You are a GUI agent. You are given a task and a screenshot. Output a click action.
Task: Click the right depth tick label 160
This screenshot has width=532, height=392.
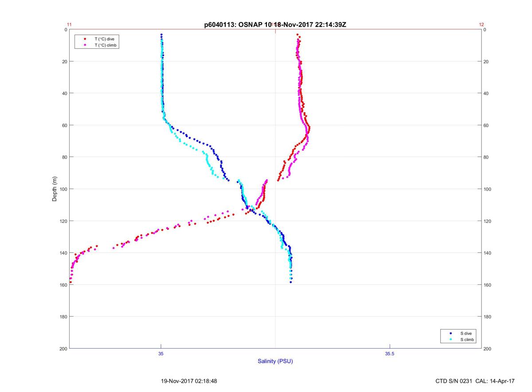point(487,285)
